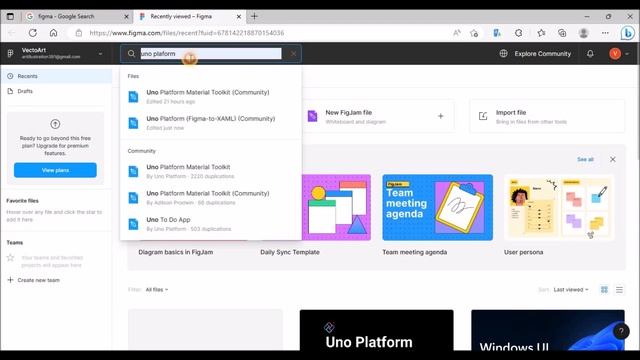Clear the Figma search field

293,53
